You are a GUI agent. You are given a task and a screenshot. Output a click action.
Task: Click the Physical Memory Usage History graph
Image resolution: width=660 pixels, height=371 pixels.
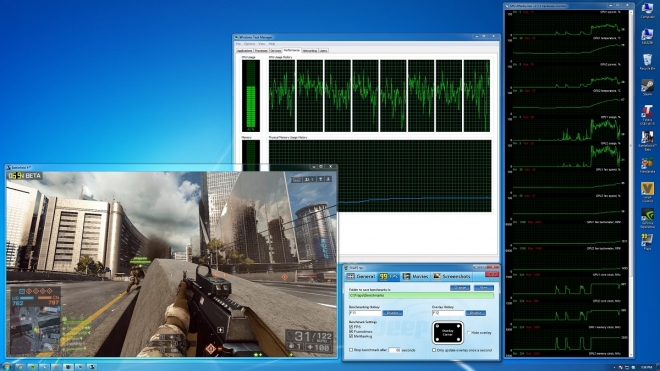click(380, 176)
